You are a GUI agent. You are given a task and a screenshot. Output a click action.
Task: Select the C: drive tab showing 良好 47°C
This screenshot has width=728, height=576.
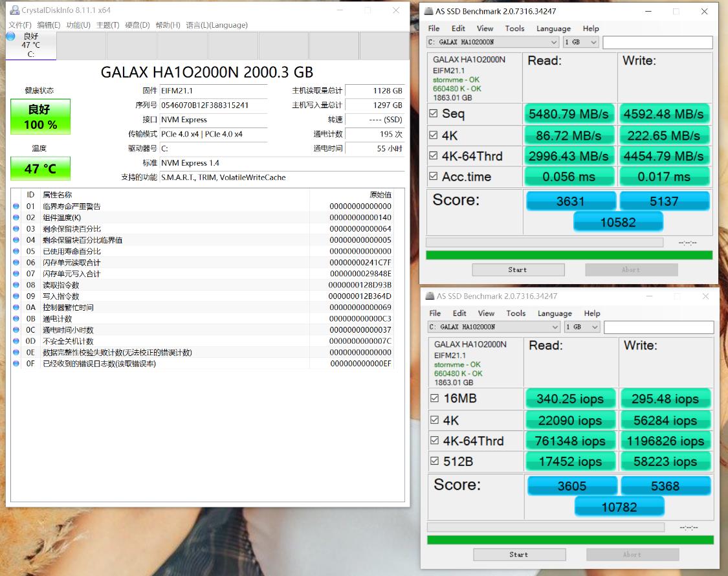[x=30, y=45]
